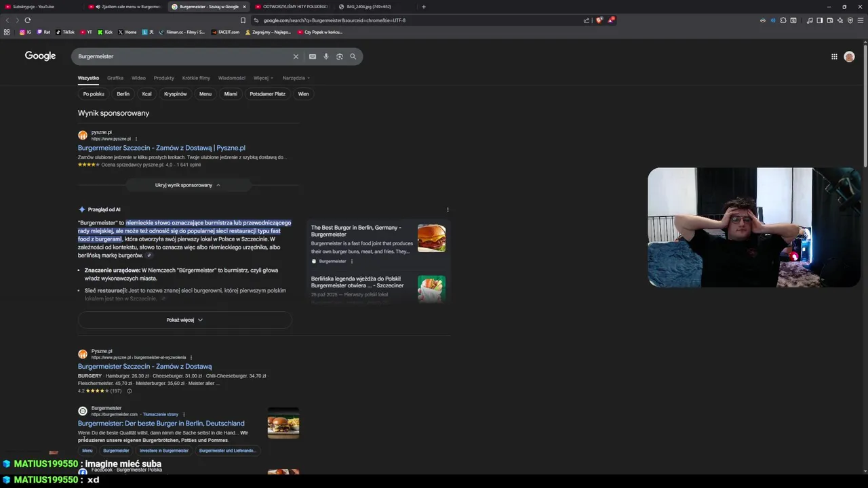Switch to the Wiadomości search tab
868x488 pixels.
coord(232,78)
